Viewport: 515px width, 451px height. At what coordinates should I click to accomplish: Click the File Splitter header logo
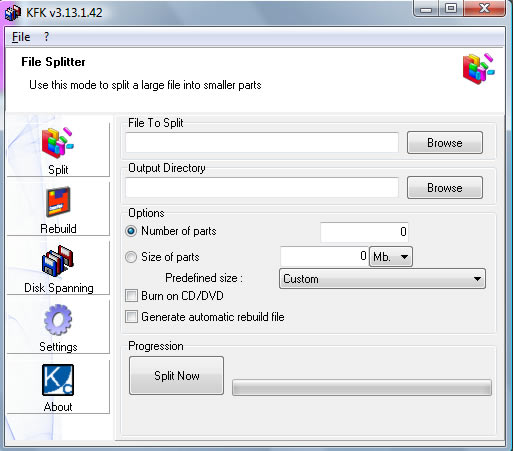[479, 69]
